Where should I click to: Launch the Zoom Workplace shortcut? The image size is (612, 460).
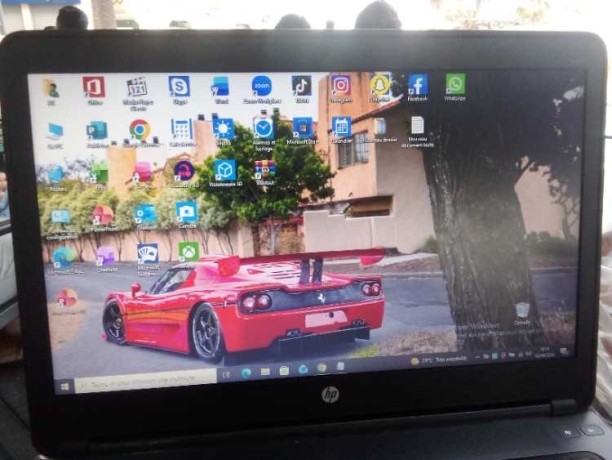tap(262, 89)
